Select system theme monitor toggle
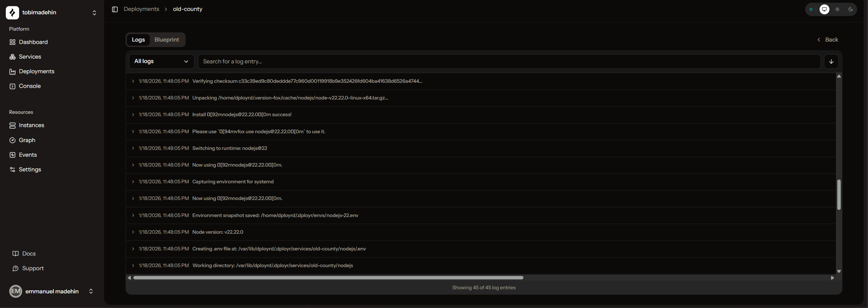The width and height of the screenshot is (868, 308). pos(824,10)
